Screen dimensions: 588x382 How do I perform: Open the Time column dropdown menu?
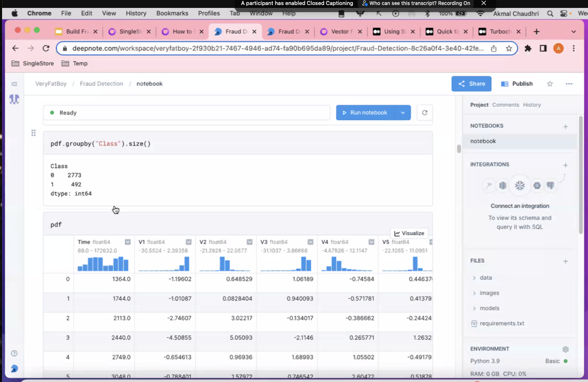click(128, 242)
